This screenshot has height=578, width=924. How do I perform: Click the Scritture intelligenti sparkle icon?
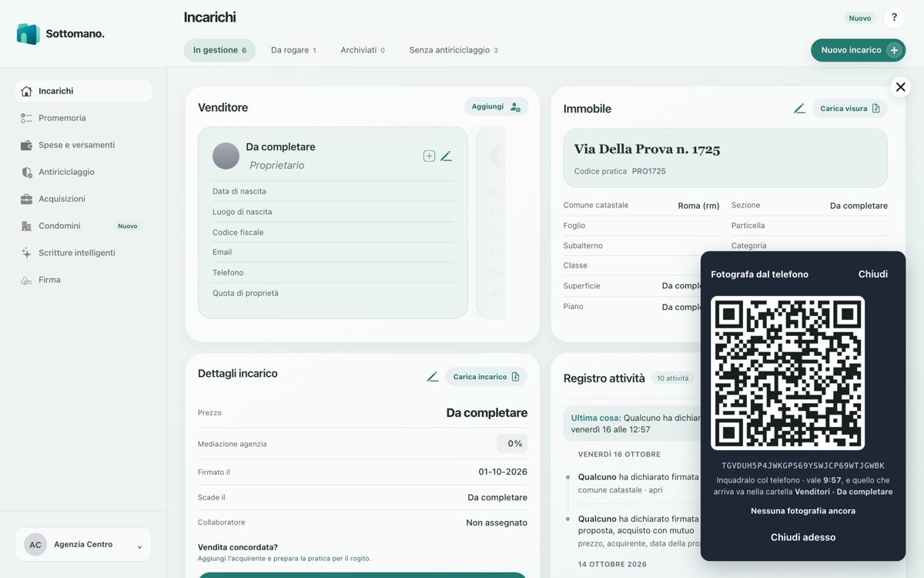point(26,253)
